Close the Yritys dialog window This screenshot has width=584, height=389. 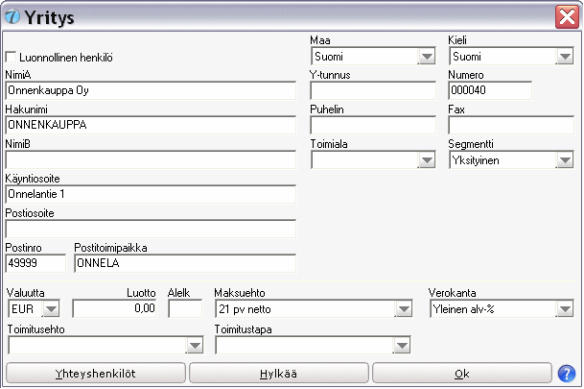tap(567, 17)
